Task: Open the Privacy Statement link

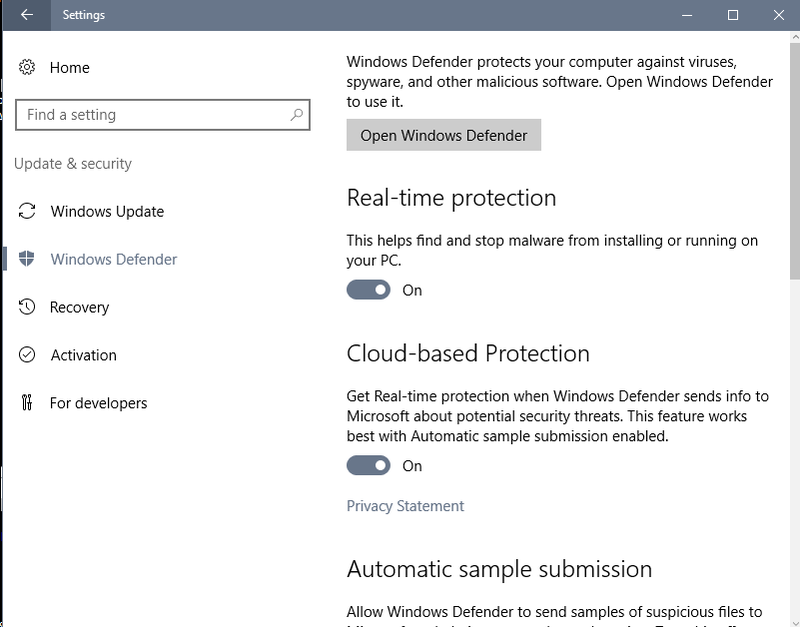Action: [405, 506]
